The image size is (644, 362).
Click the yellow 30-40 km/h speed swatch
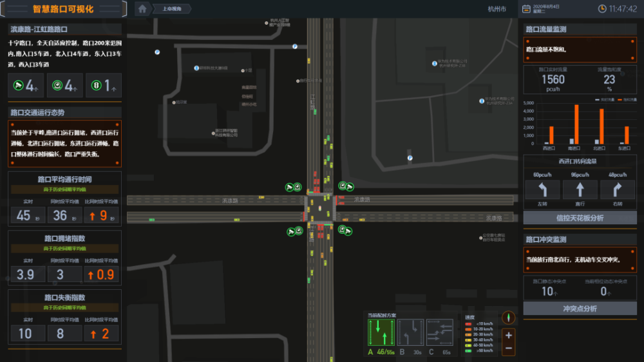(x=468, y=340)
